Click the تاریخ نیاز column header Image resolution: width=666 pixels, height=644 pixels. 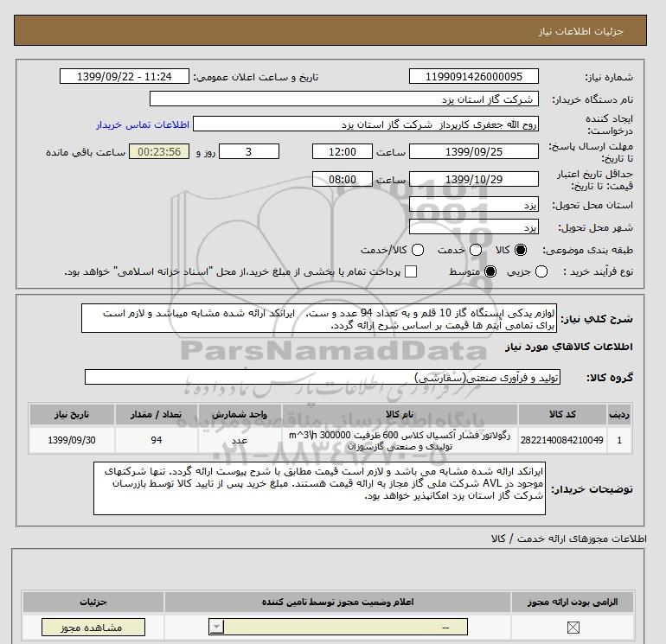(x=72, y=415)
